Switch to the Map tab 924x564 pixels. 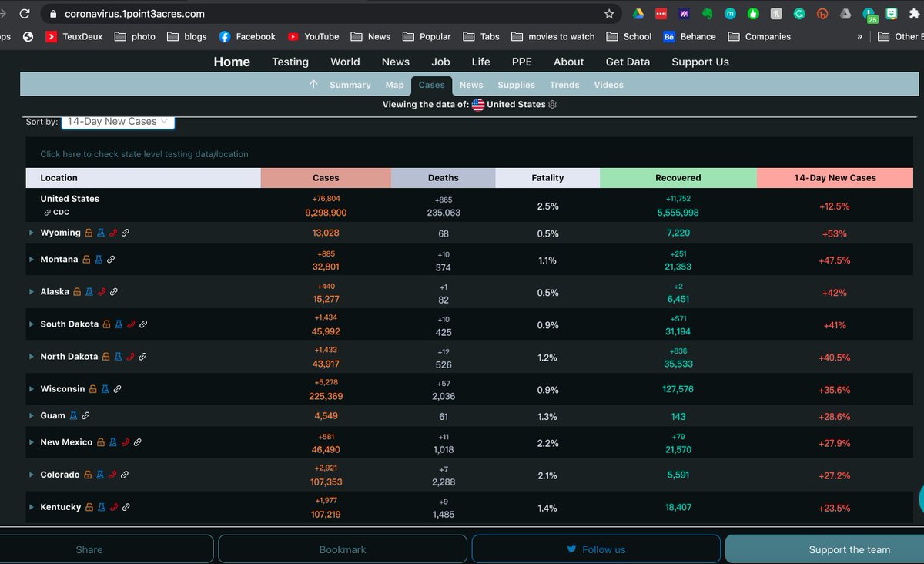click(x=394, y=85)
